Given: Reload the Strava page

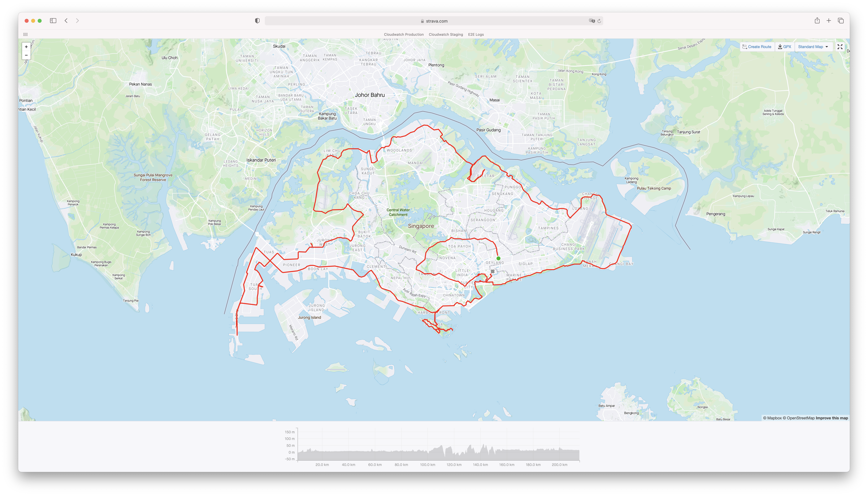Looking at the screenshot, I should 599,21.
